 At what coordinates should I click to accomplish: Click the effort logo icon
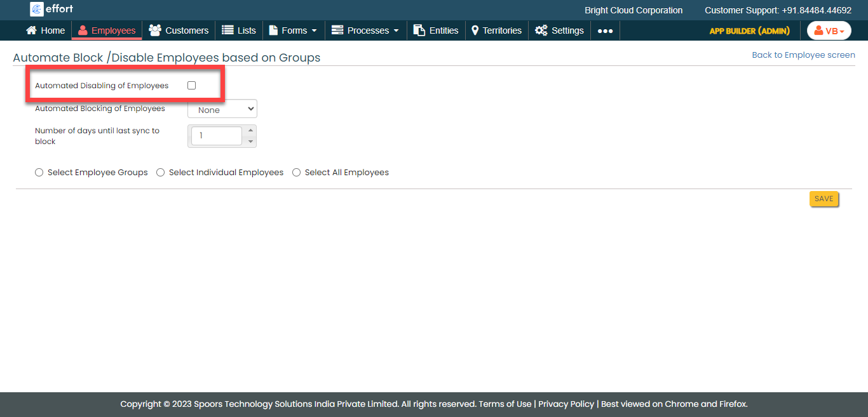pyautogui.click(x=37, y=9)
